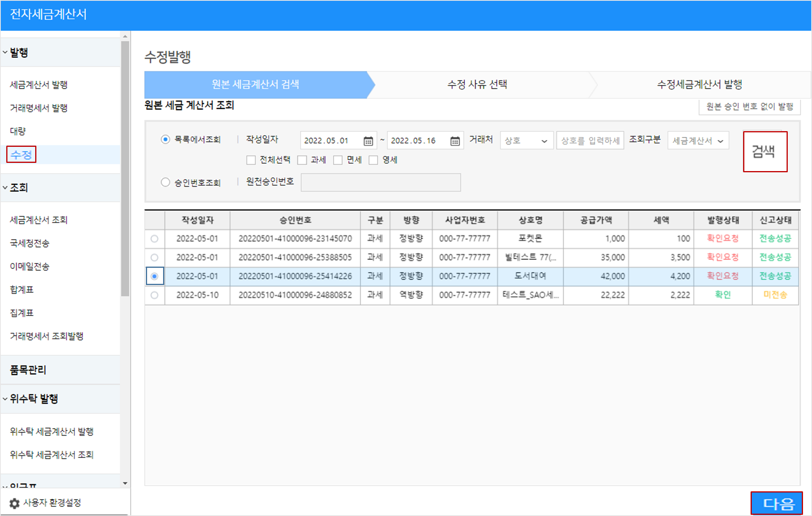Viewport: 812px width, 516px height.
Task: Open 세금계산서 발행 in the sidebar
Action: [39, 85]
